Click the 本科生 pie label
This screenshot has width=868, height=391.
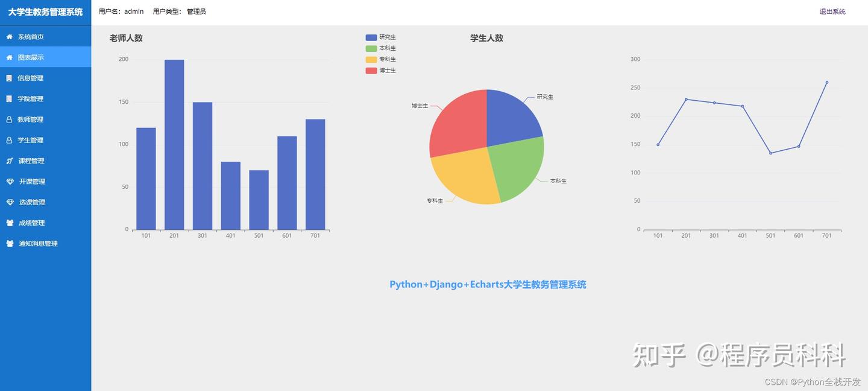(558, 181)
